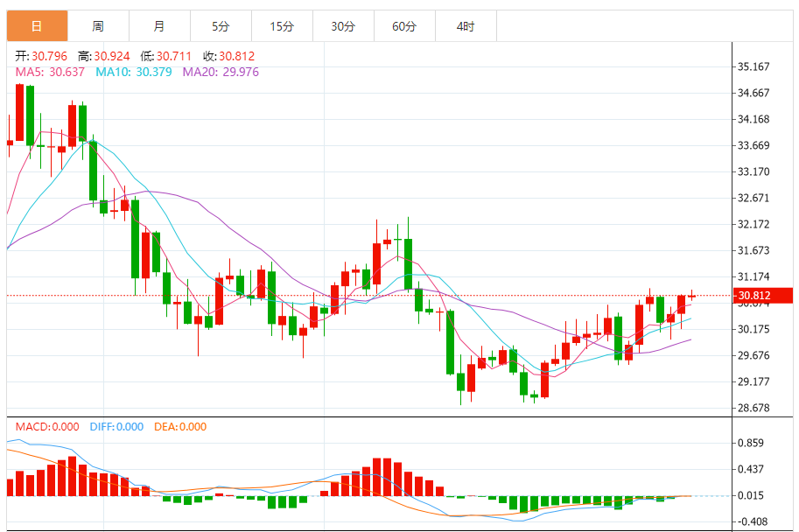The height and width of the screenshot is (532, 799).
Task: Click the MA5: 30.637 indicator label
Action: click(x=50, y=72)
